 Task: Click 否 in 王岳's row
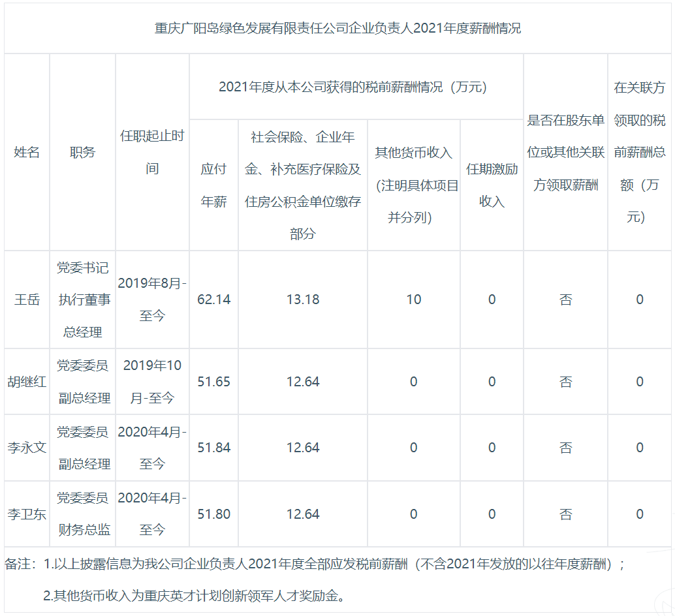(566, 300)
